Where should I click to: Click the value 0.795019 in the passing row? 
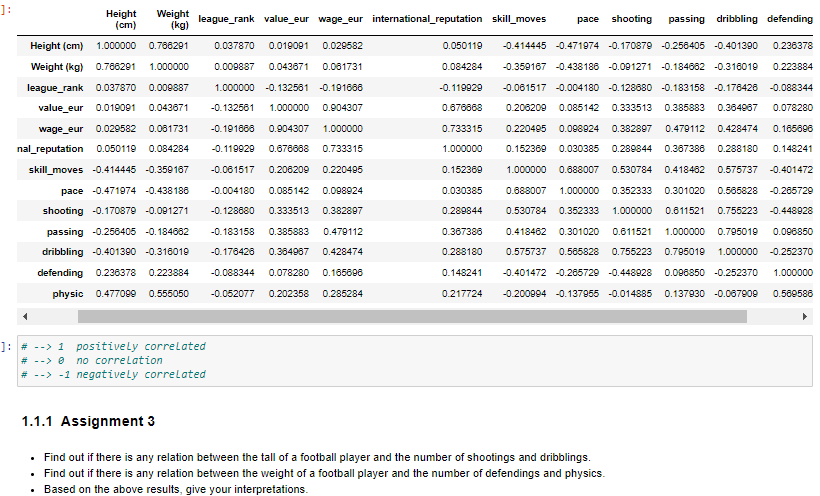click(x=737, y=232)
